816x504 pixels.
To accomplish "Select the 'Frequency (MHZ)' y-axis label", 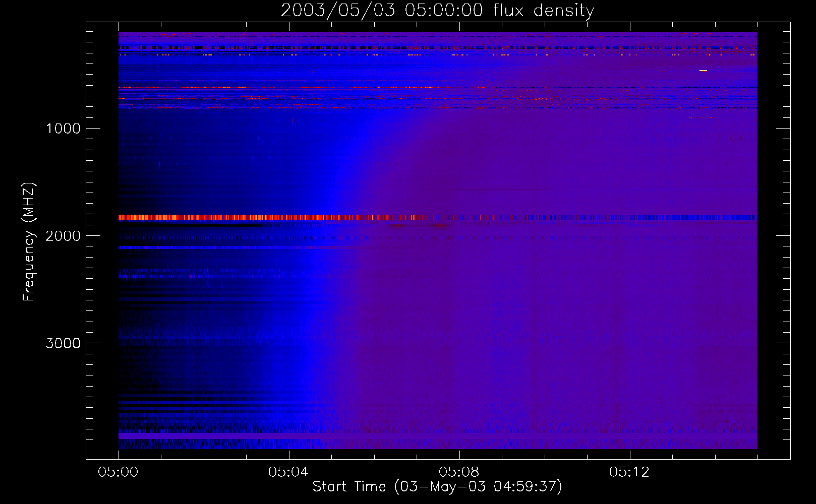I will point(29,242).
